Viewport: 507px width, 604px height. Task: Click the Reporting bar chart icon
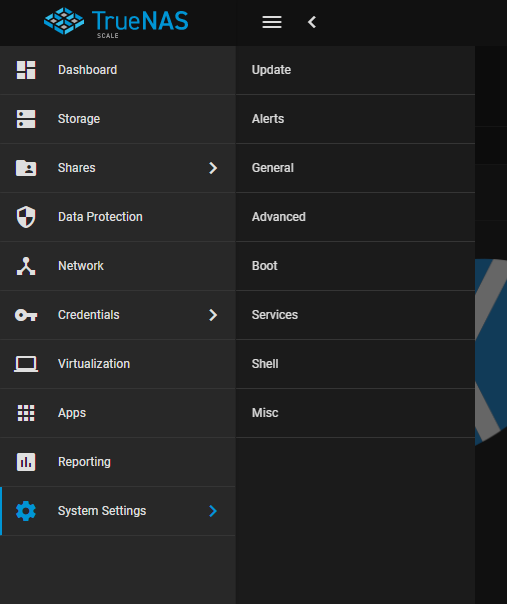pyautogui.click(x=26, y=462)
